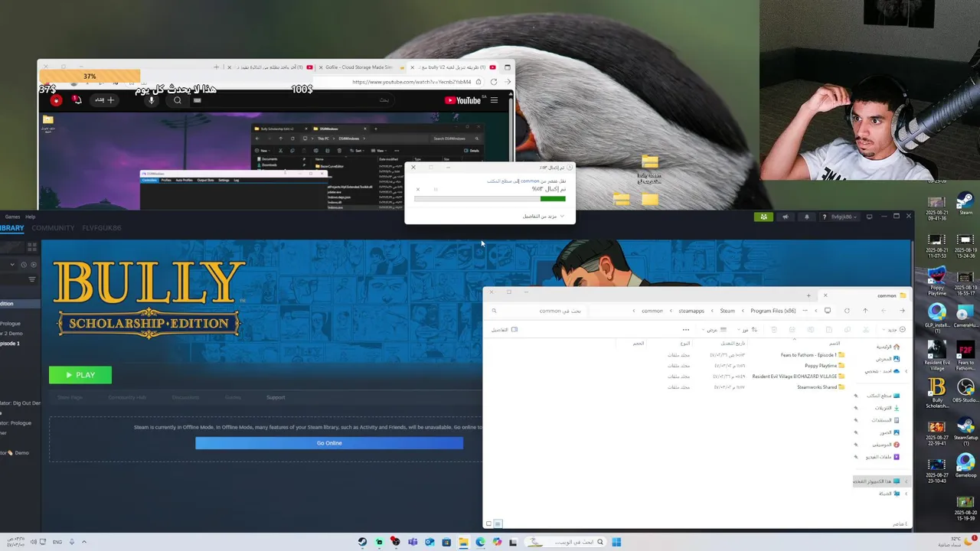
Task: Open Explorer toolbar more options ellipsis
Action: (686, 330)
